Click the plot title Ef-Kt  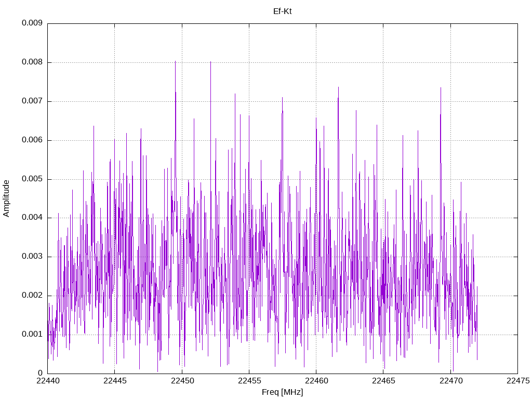282,11
